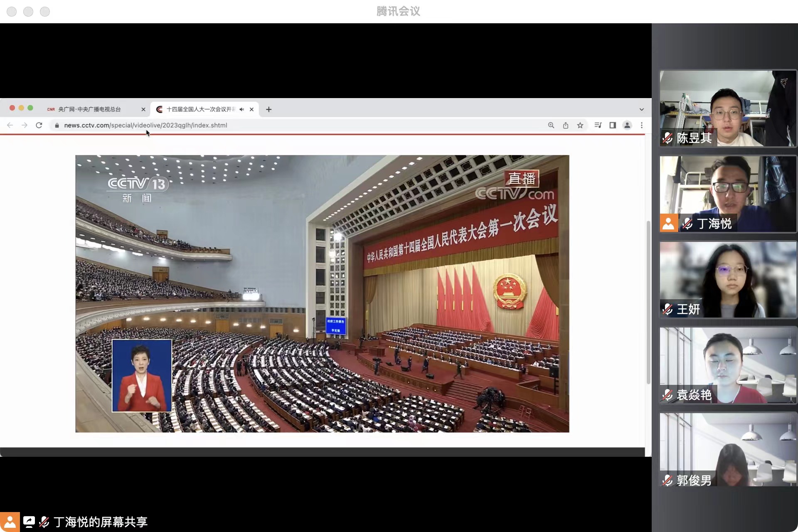Toggle the browser side panel icon
This screenshot has height=532, width=798.
click(x=613, y=125)
